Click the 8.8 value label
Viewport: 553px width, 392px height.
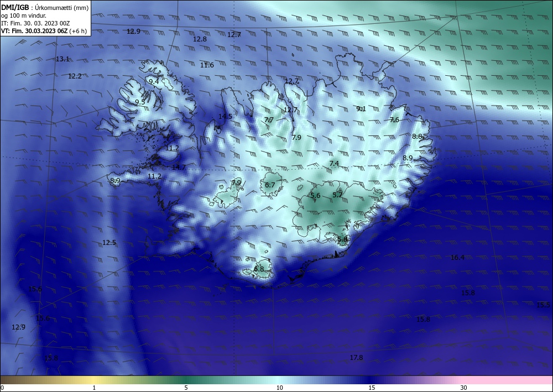point(417,136)
